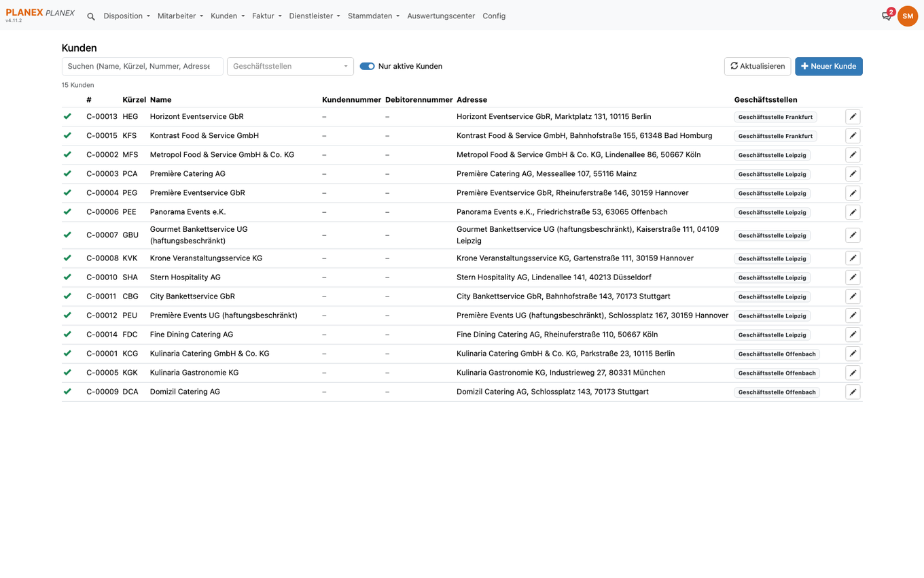924x578 pixels.
Task: Click the address of Stern Hospitality AG
Action: click(x=554, y=277)
